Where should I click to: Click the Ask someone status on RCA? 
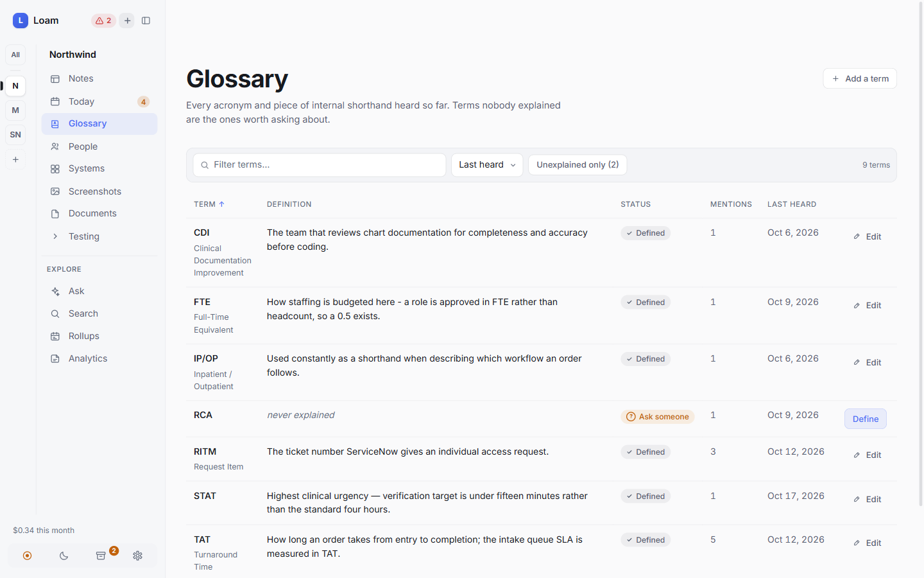[658, 417]
